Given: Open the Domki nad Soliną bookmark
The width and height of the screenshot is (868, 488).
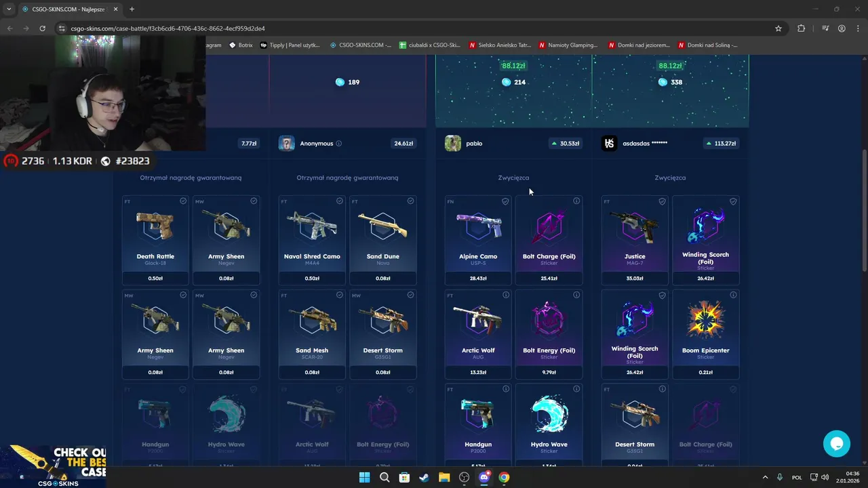Looking at the screenshot, I should point(708,45).
